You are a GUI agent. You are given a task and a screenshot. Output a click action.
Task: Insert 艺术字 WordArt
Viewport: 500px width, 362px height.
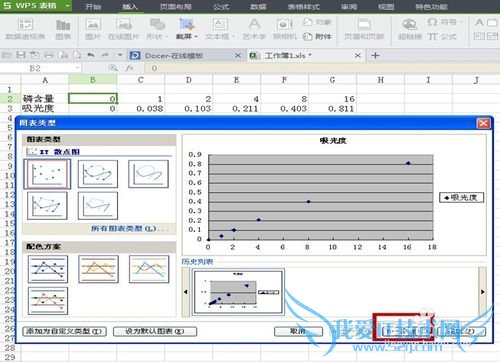pyautogui.click(x=254, y=29)
